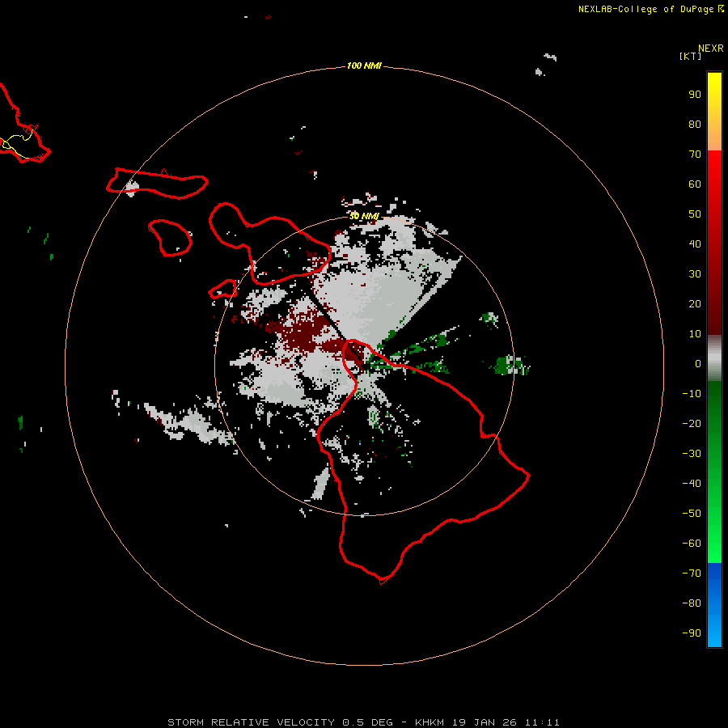728x728 pixels.
Task: Select the positive 40 scale label
Action: 695,243
